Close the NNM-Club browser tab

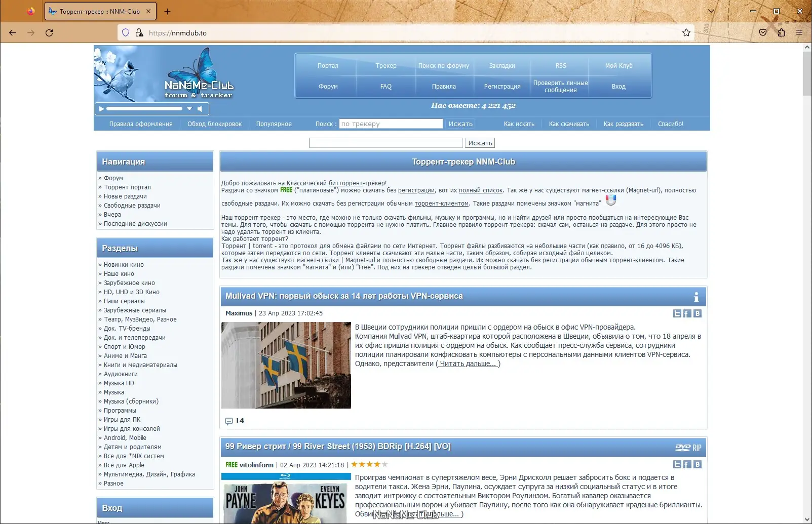[x=148, y=11]
